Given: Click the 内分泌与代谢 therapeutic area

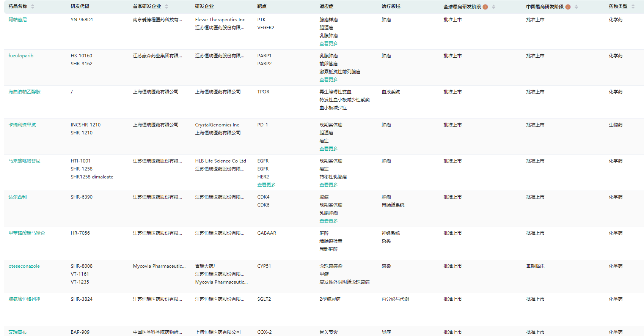Looking at the screenshot, I should pyautogui.click(x=395, y=299).
